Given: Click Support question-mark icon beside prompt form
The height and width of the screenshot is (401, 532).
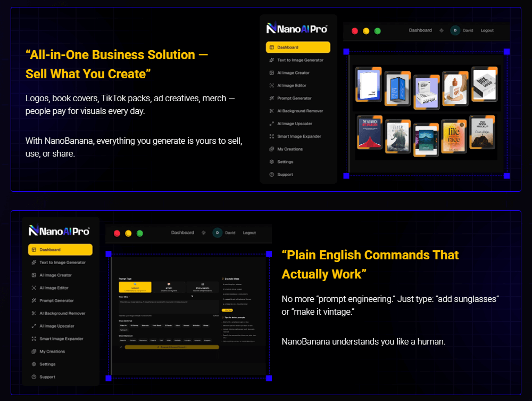Looking at the screenshot, I should click(x=34, y=377).
